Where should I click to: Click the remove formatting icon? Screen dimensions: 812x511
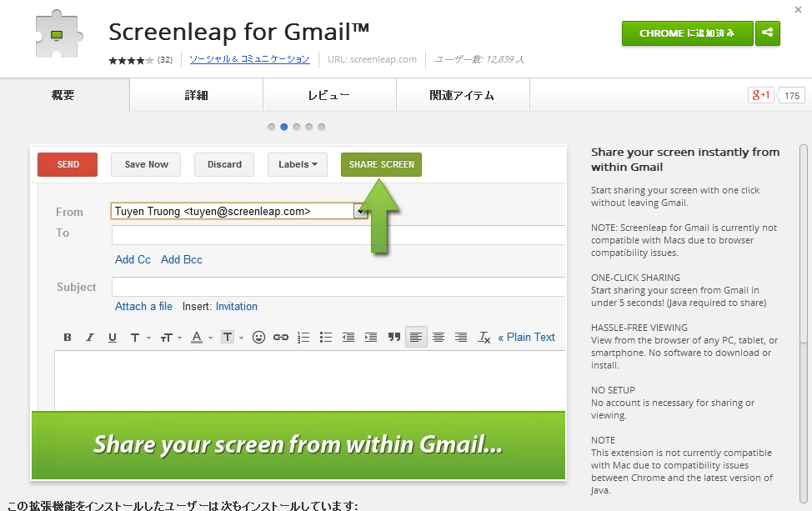point(484,338)
